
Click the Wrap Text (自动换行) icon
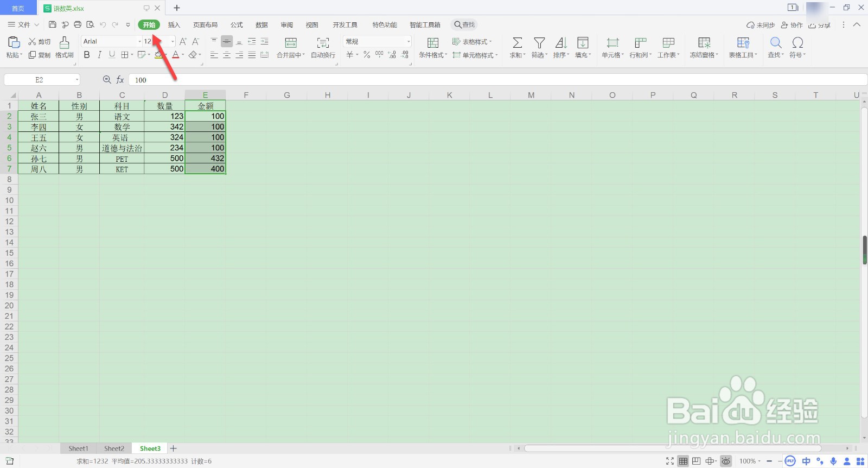(323, 43)
